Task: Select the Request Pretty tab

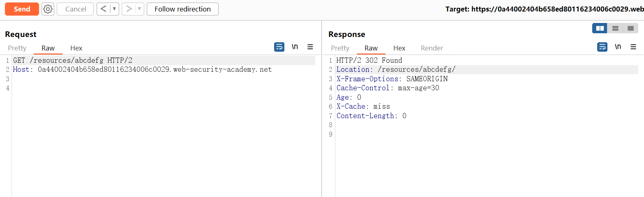Action: point(17,48)
